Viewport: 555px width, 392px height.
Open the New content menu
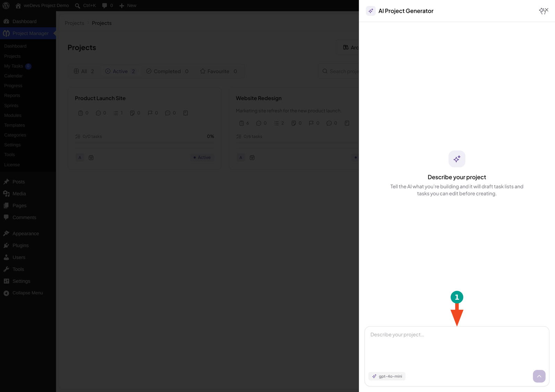[128, 6]
